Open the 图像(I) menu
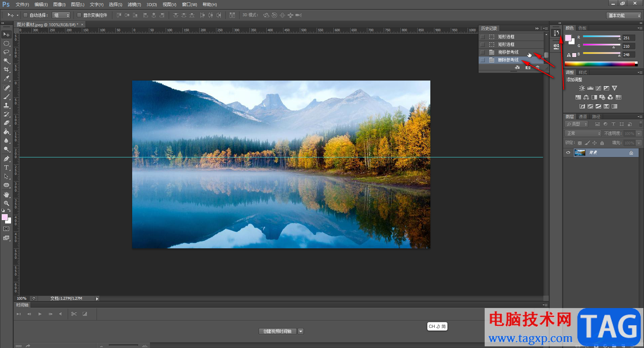Screen dimensions: 644x348 coord(59,4)
